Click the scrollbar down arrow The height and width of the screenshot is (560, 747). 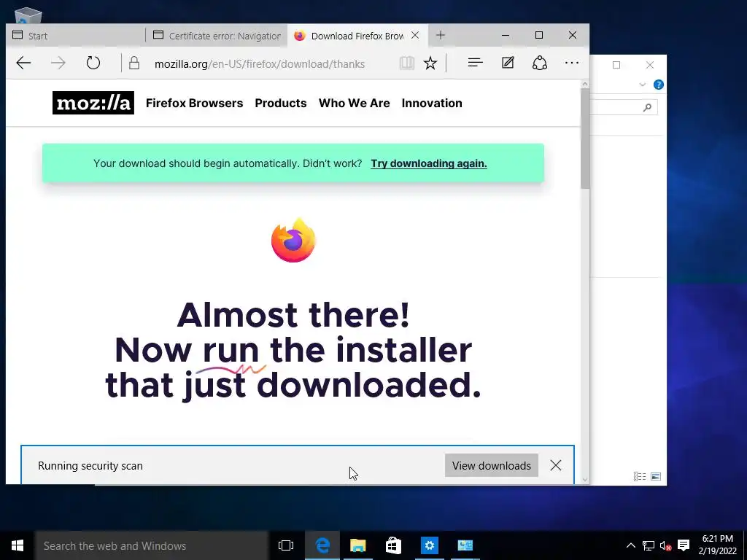coord(585,480)
